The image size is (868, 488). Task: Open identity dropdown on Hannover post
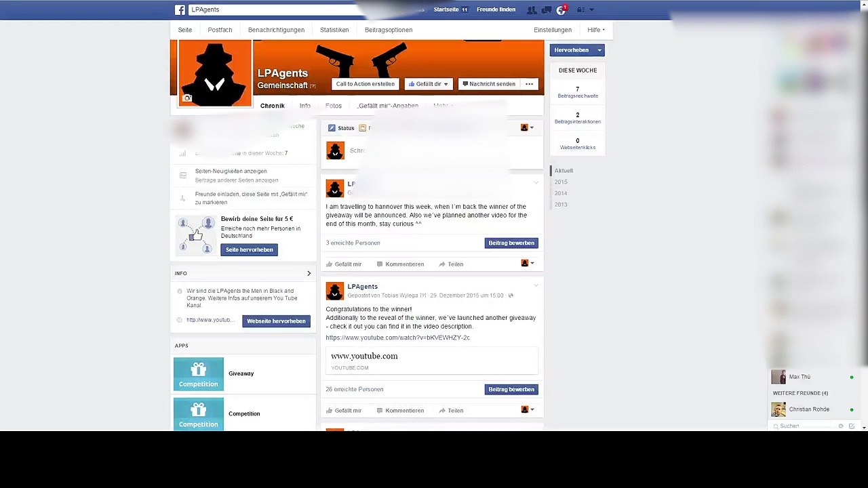coord(527,263)
